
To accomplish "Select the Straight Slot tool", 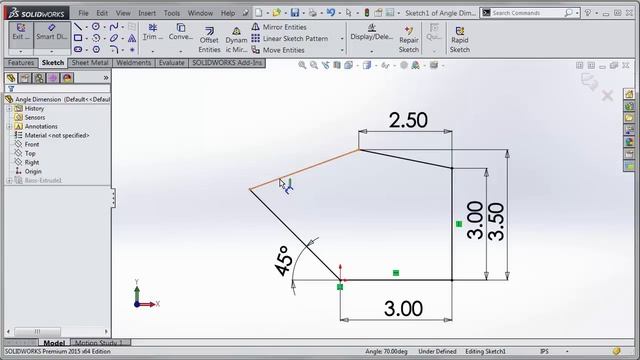I will tap(78, 49).
